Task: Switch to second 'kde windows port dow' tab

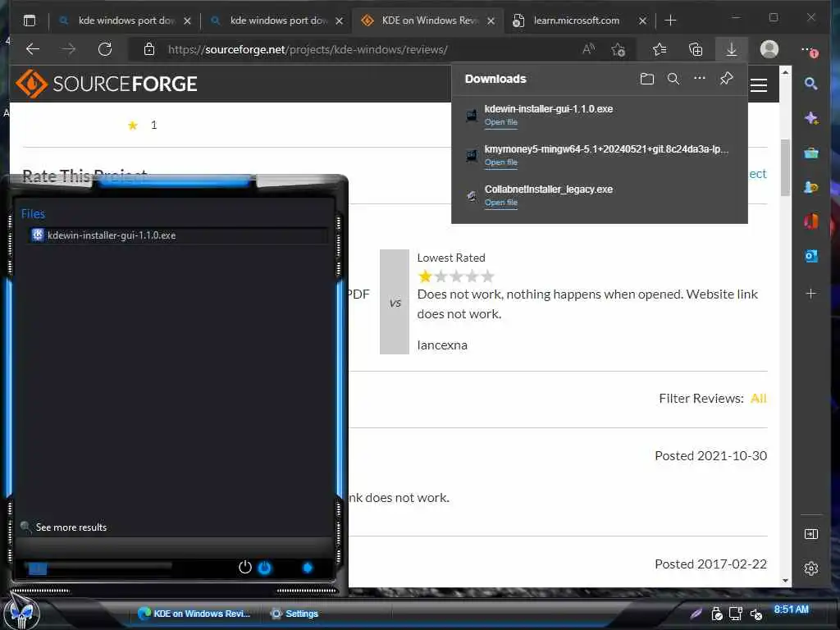Action: pyautogui.click(x=277, y=21)
